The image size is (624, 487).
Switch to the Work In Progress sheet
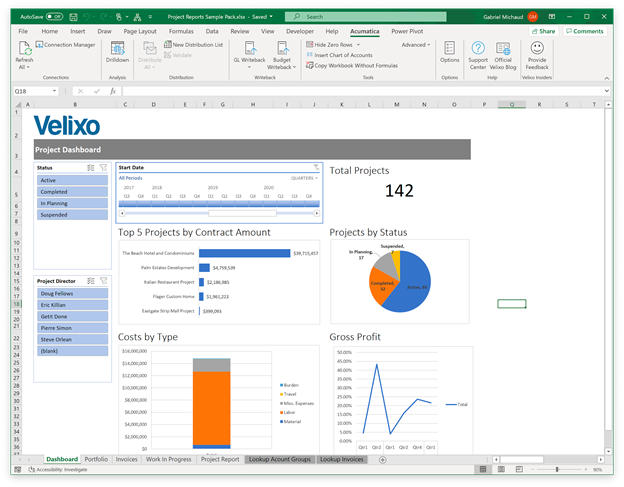[168, 459]
